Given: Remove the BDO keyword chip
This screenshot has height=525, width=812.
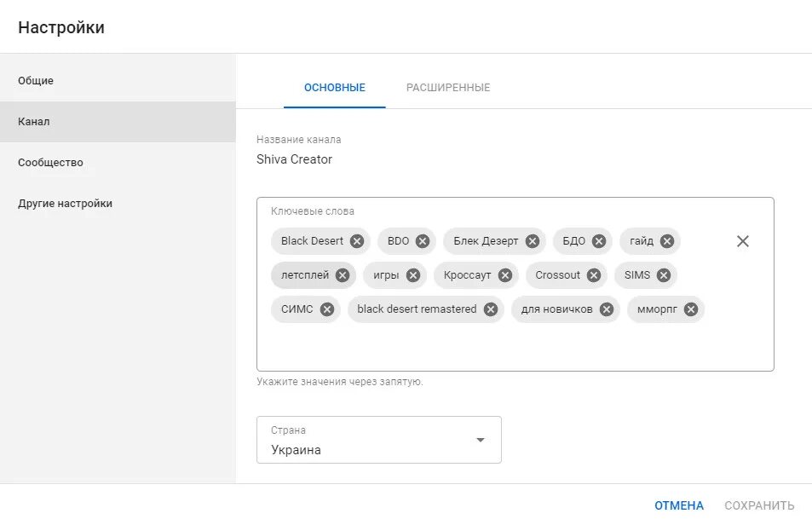Looking at the screenshot, I should point(423,241).
